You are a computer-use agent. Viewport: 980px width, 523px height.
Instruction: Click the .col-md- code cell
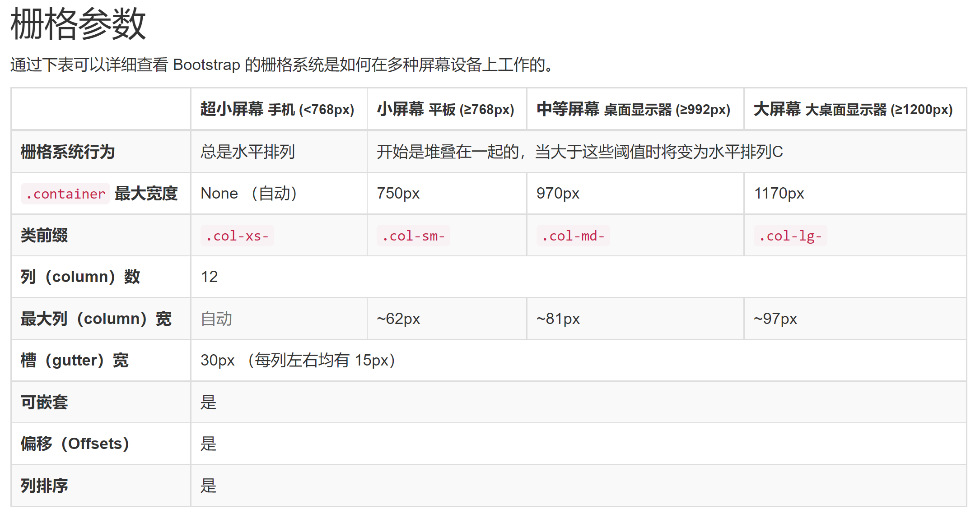pyautogui.click(x=573, y=236)
